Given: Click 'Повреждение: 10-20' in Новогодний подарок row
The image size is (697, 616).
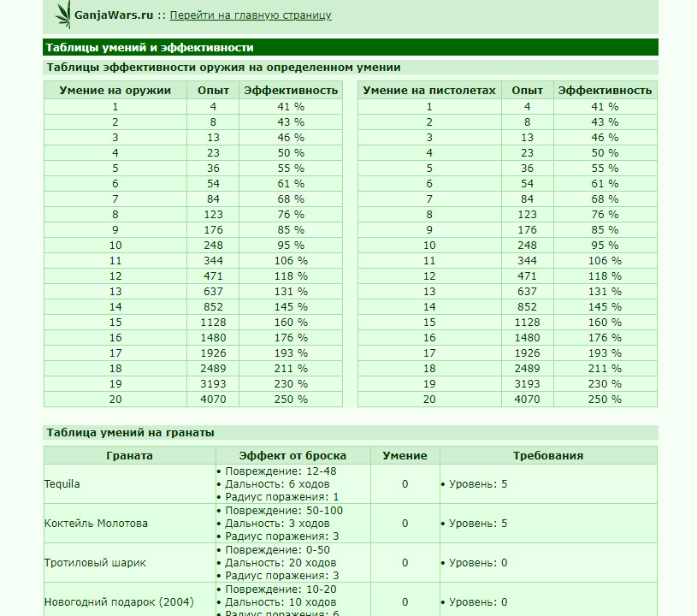Looking at the screenshot, I should pyautogui.click(x=281, y=589).
